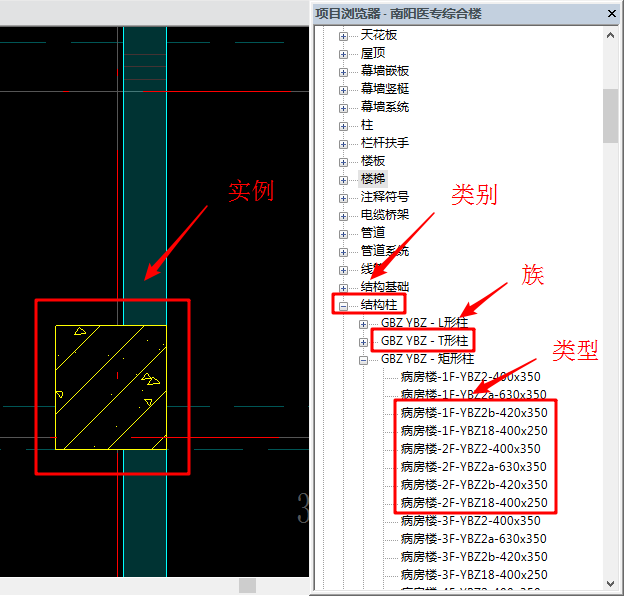Select type 病房楼-1F-YBZ18-400x250
Image resolution: width=624 pixels, height=596 pixels.
coord(474,430)
